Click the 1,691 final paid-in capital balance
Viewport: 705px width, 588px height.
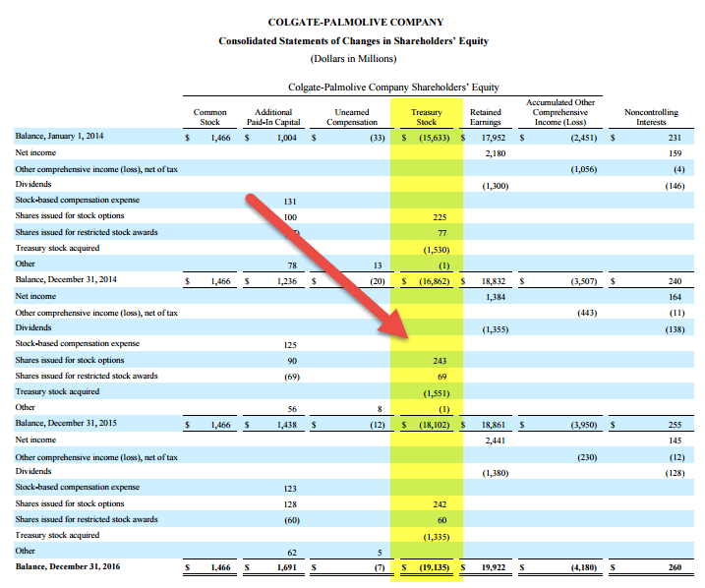[x=287, y=567]
